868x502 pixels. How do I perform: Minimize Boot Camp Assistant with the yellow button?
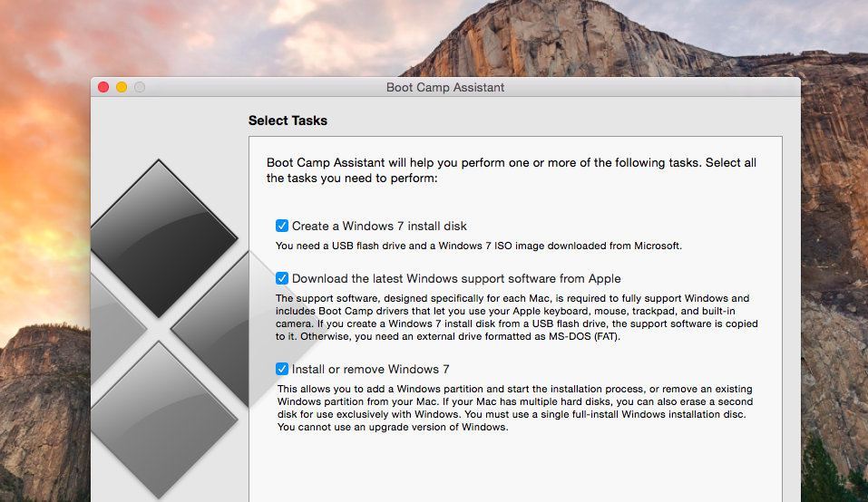[x=122, y=87]
